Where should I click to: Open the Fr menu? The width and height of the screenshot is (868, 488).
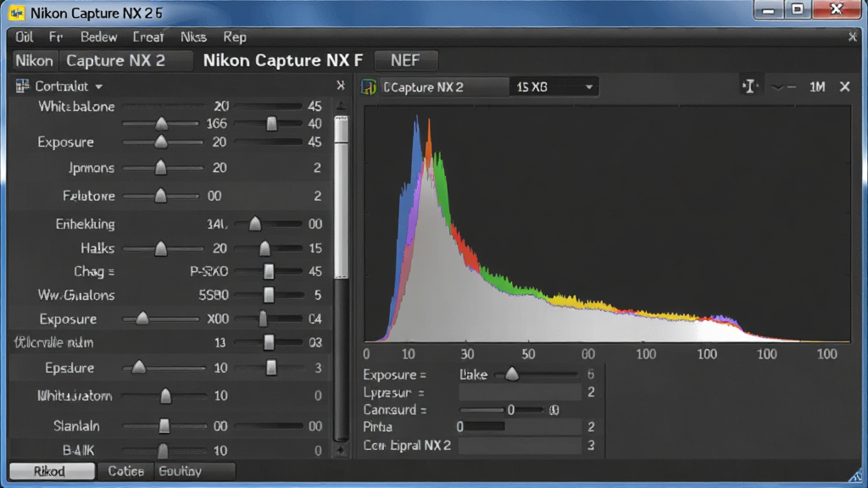(55, 37)
